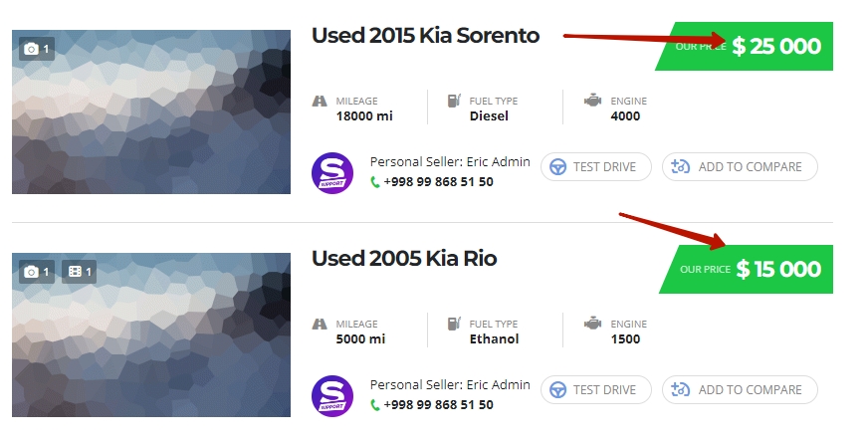The image size is (868, 445).
Task: Click mileage road icon for Kia Sorento
Action: pos(320,101)
